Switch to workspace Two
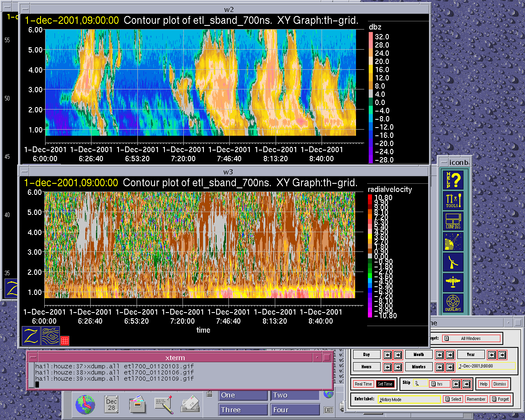 (294, 395)
